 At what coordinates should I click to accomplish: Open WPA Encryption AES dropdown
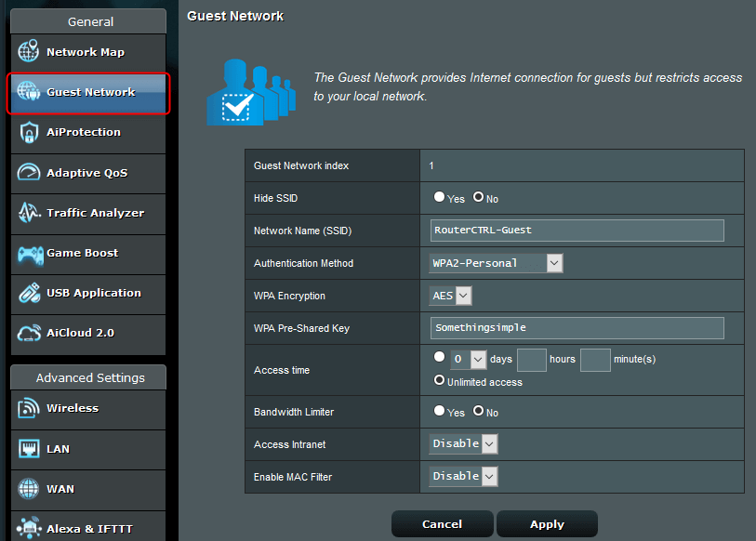(x=450, y=296)
